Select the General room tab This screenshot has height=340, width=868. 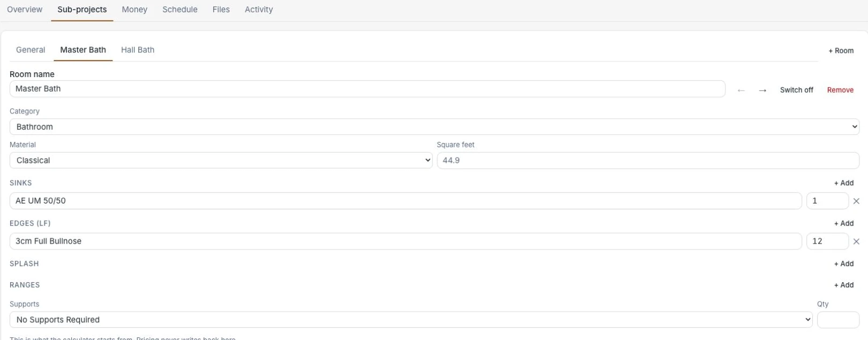[31, 50]
